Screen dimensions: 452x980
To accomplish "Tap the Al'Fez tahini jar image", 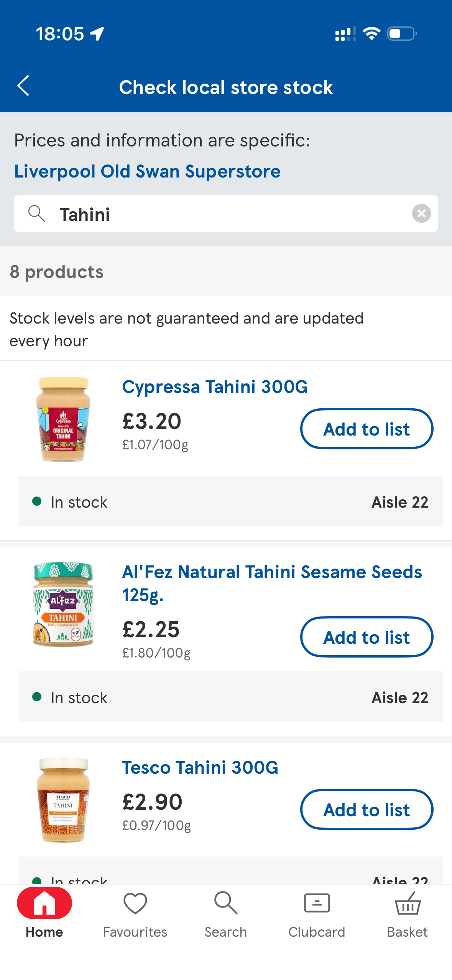I will [63, 605].
